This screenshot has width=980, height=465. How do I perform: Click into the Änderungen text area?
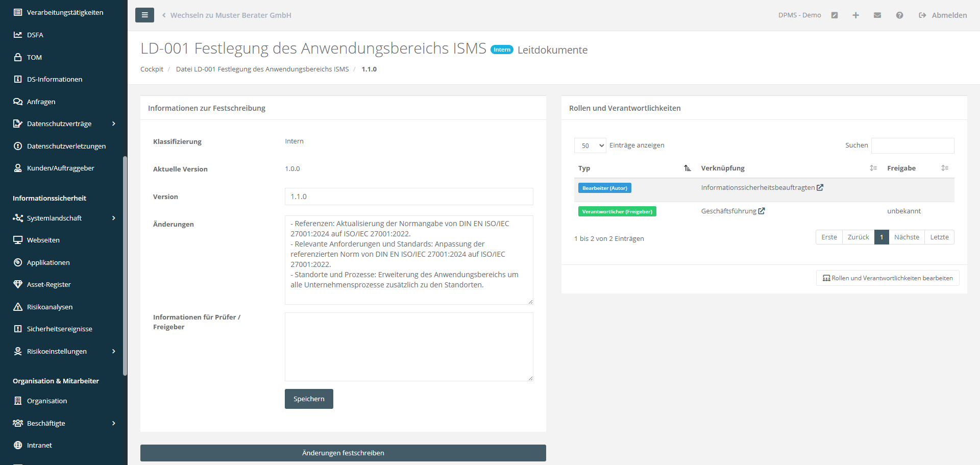(409, 260)
